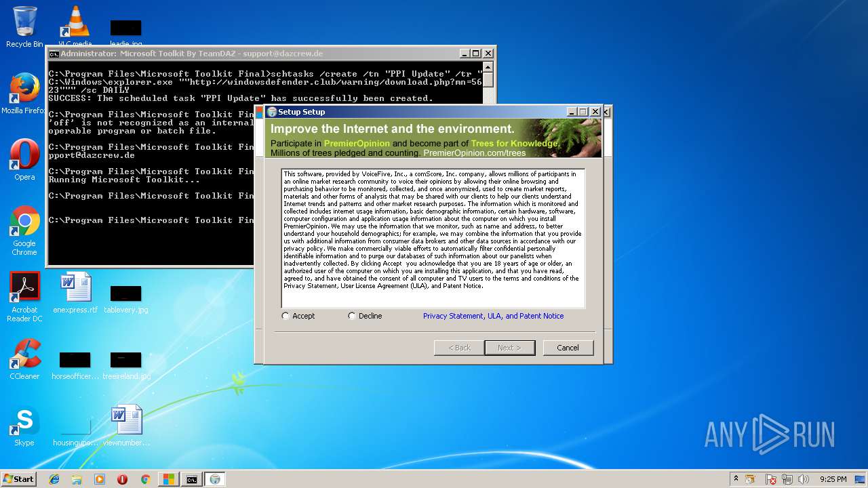Select housingupo file on desktop
The image size is (868, 488).
click(x=75, y=431)
